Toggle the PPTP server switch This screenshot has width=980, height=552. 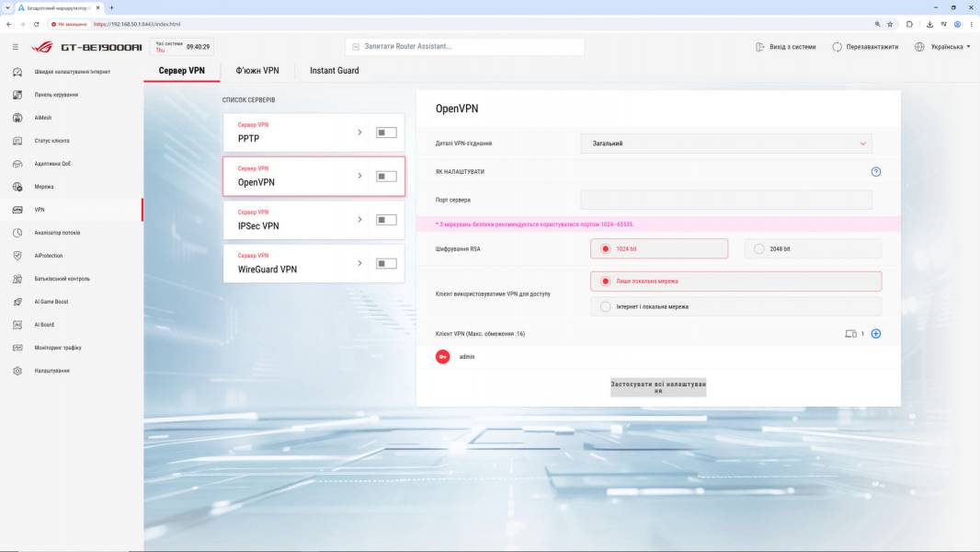tap(385, 132)
